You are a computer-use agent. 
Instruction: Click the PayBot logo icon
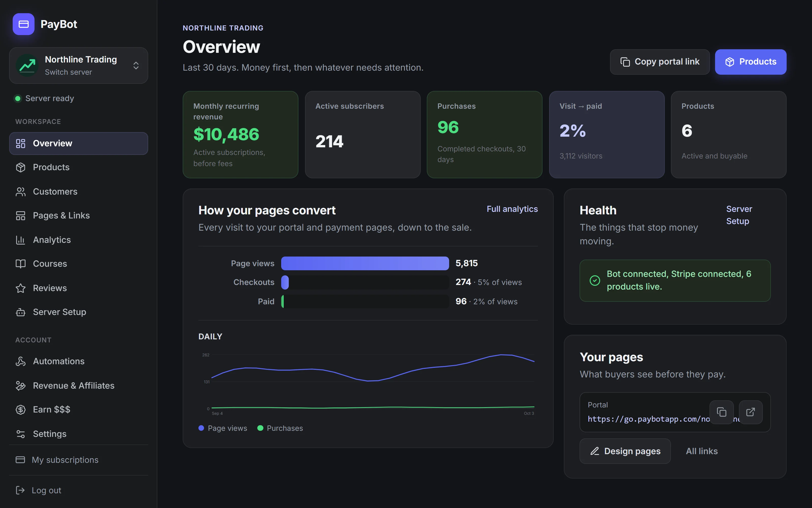point(24,24)
